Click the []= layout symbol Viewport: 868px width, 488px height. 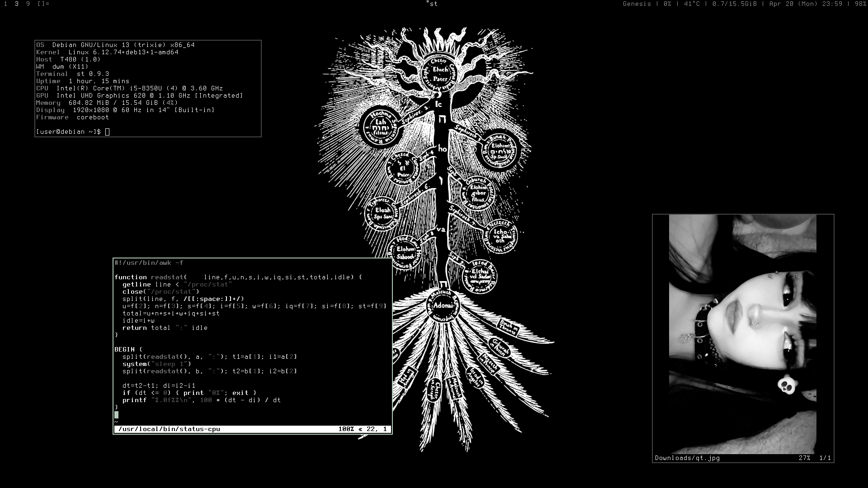(x=43, y=4)
